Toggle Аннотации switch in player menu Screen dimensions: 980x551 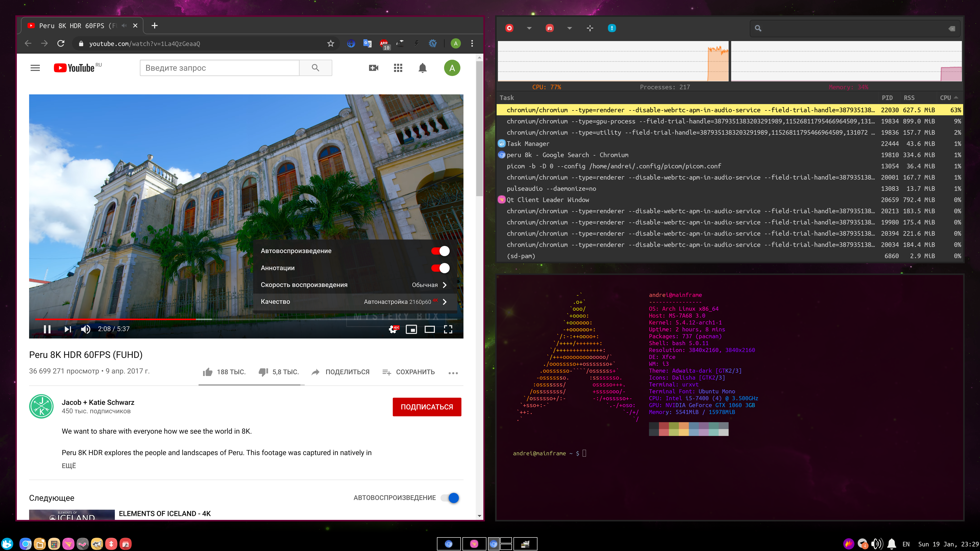point(440,268)
